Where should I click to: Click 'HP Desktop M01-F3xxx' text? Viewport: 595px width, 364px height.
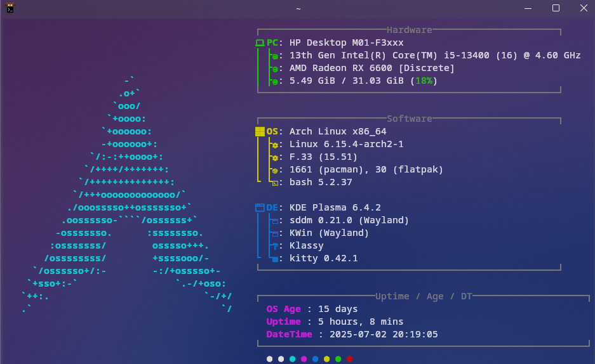coord(347,42)
